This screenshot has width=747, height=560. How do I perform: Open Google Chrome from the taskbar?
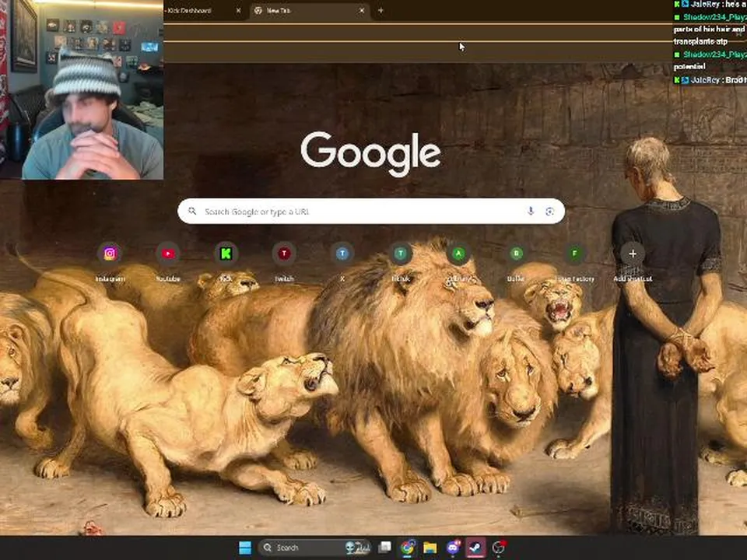pos(407,548)
